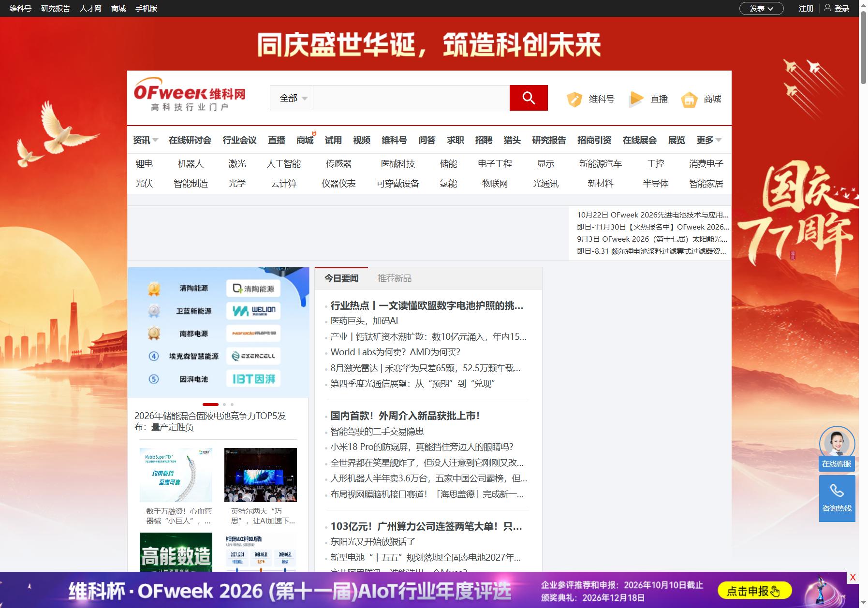Open article 智能驾驶的二手交易隐患
Viewport: 868px width, 608px height.
(x=377, y=431)
